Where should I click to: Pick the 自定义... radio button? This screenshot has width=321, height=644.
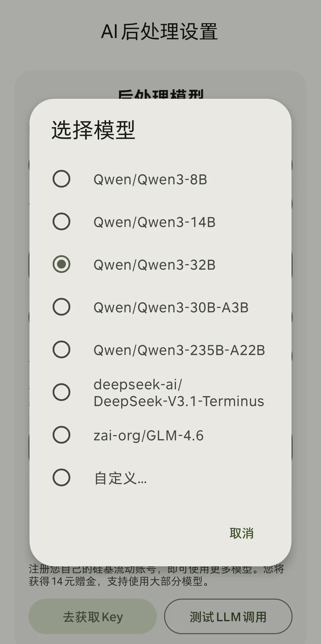pos(61,478)
